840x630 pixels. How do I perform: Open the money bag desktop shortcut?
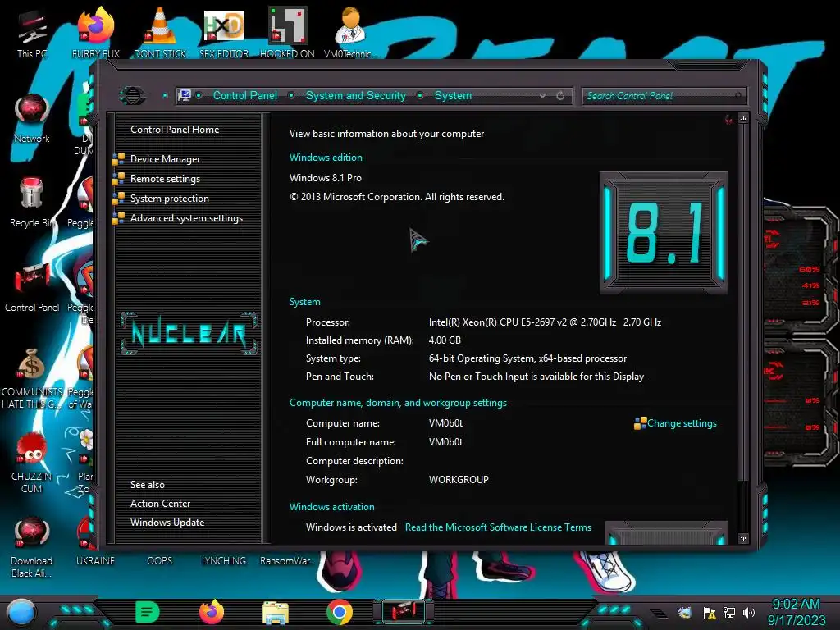click(x=32, y=378)
